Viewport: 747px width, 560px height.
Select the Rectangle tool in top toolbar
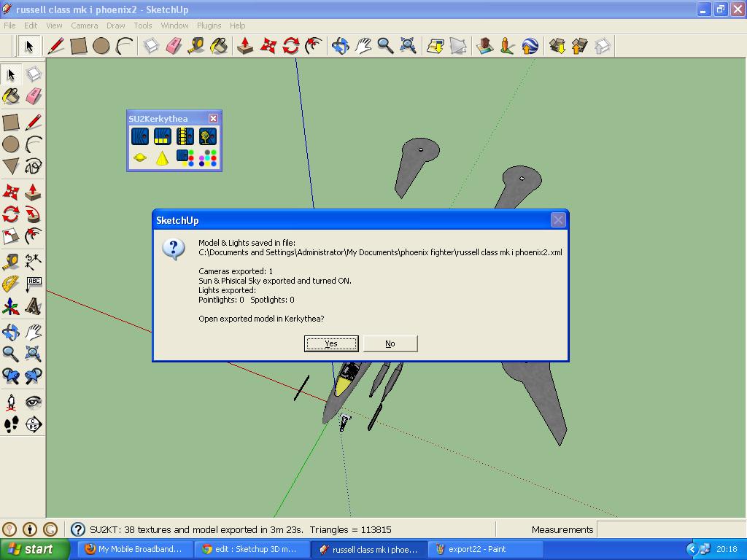79,46
